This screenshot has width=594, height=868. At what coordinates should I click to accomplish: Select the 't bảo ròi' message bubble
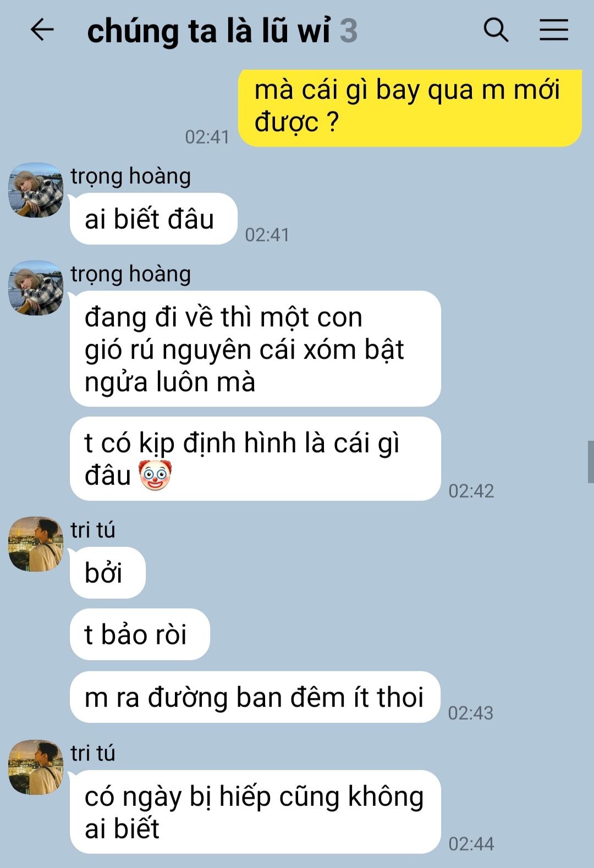(x=140, y=634)
